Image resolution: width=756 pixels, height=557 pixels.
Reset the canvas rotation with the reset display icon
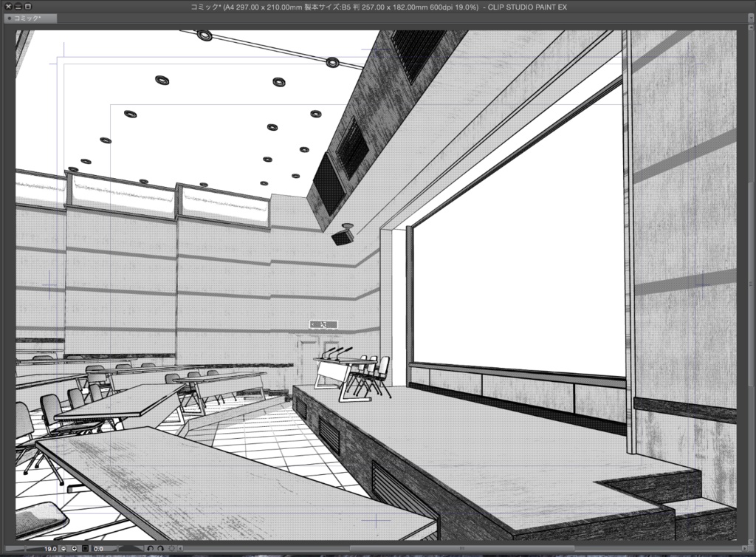coord(171,548)
